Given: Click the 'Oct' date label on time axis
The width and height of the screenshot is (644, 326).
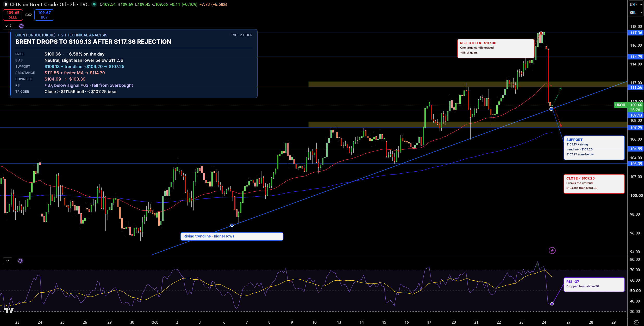Looking at the screenshot, I should coord(155,322).
